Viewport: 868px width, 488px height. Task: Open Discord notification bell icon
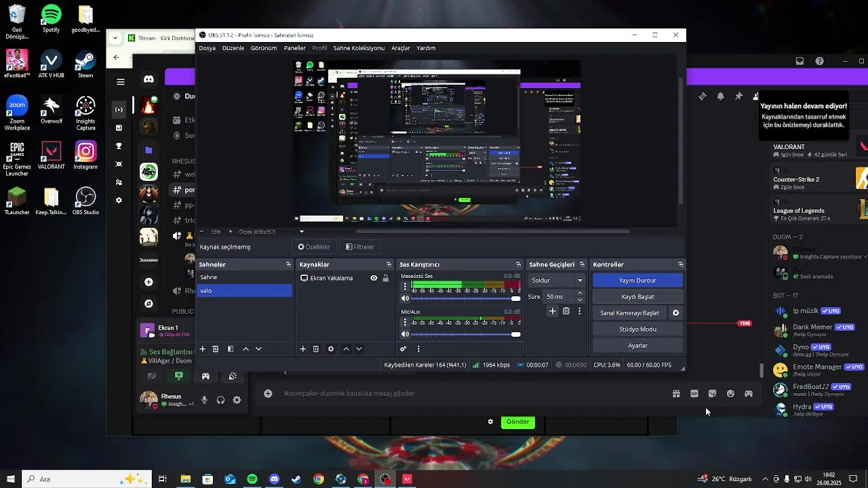pyautogui.click(x=720, y=96)
